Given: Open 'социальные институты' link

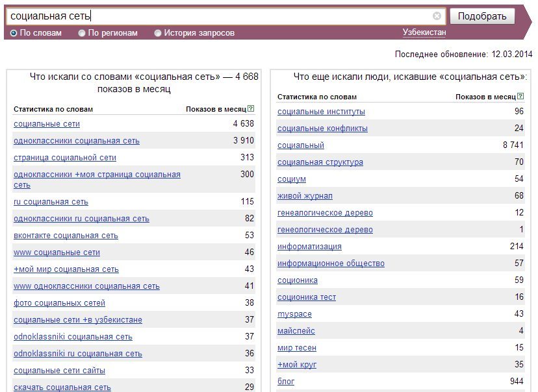Looking at the screenshot, I should pos(321,112).
